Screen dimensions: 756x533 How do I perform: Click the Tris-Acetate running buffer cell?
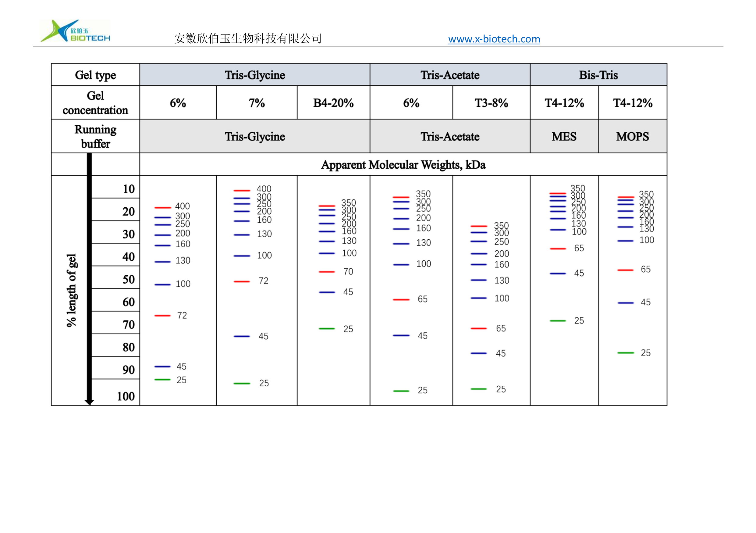click(x=450, y=137)
